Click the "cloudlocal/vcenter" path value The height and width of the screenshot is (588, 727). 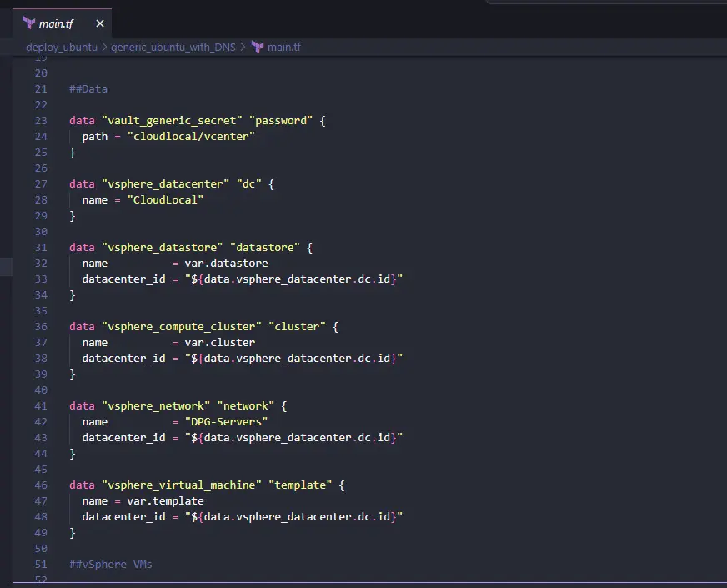tap(191, 136)
